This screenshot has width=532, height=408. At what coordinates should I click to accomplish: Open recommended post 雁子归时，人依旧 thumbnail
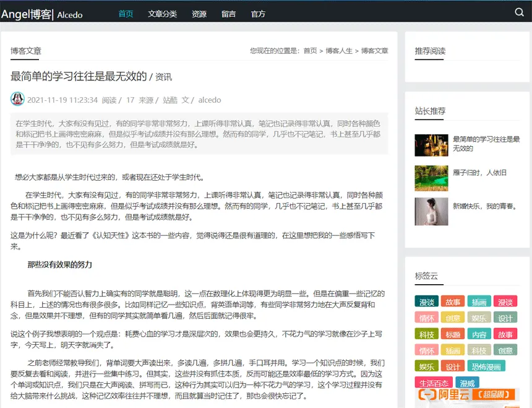point(432,179)
